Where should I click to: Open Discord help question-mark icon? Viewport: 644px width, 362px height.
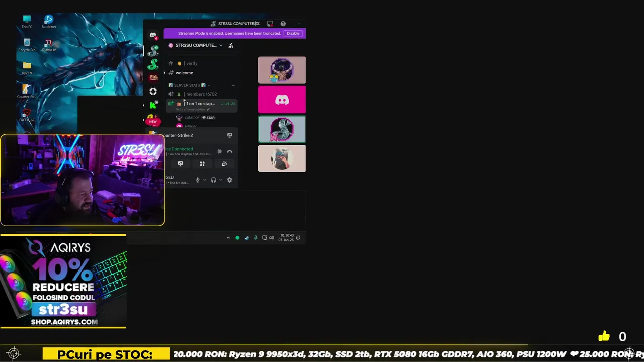tap(283, 24)
